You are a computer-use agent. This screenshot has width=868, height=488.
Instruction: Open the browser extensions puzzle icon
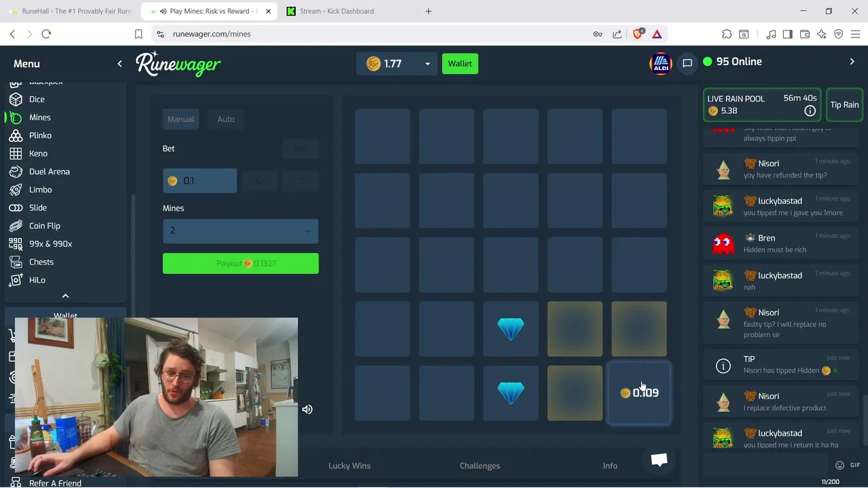727,34
